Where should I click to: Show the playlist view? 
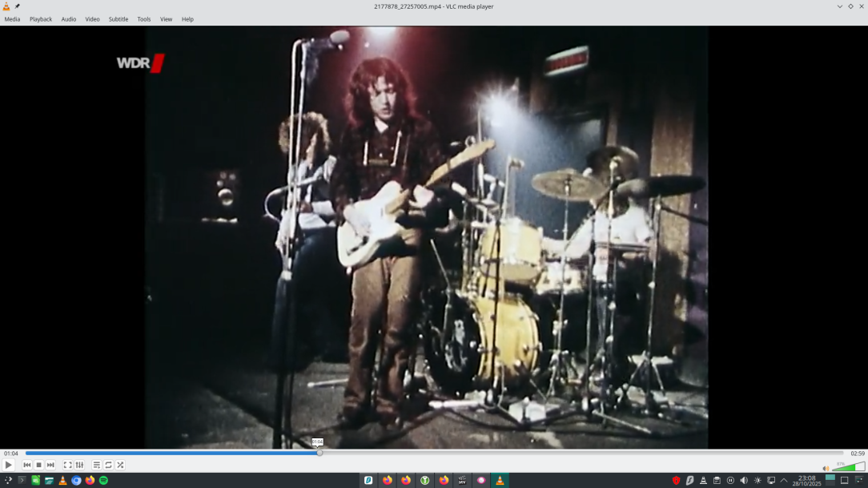[x=97, y=466]
